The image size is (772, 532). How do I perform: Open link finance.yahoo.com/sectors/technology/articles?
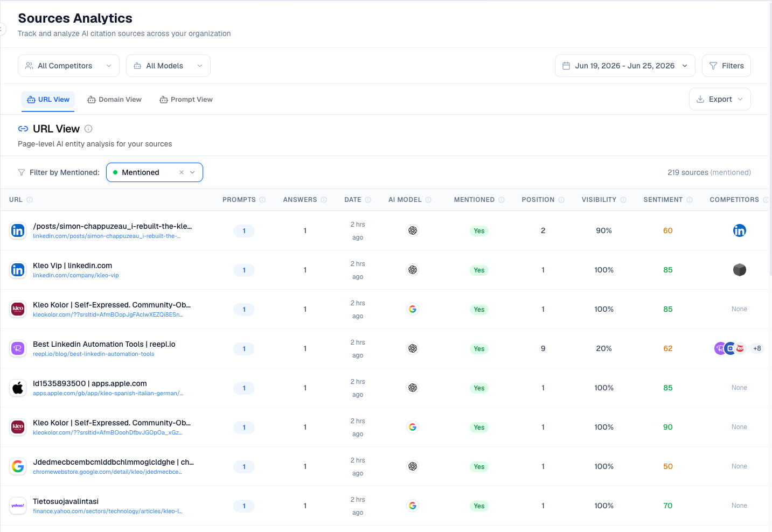click(108, 512)
